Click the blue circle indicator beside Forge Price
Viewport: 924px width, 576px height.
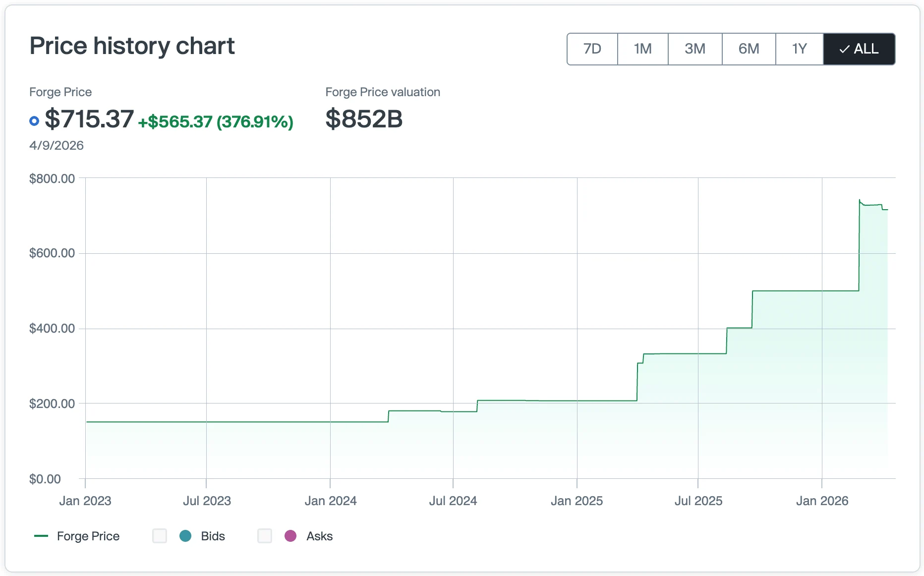[34, 120]
